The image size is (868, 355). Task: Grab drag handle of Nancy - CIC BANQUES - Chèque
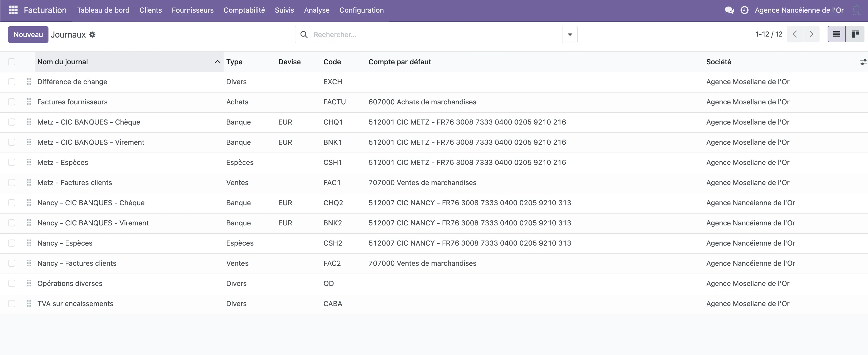[x=29, y=203]
